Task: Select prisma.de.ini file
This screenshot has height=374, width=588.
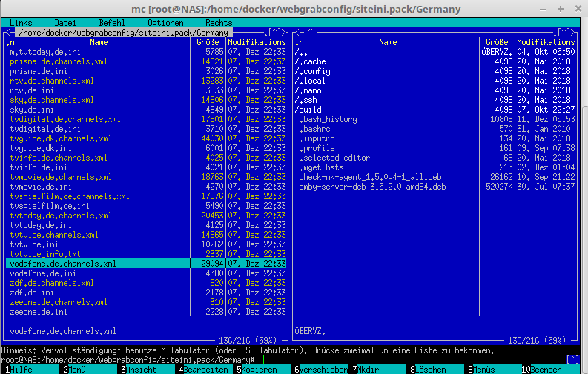Action: 39,71
